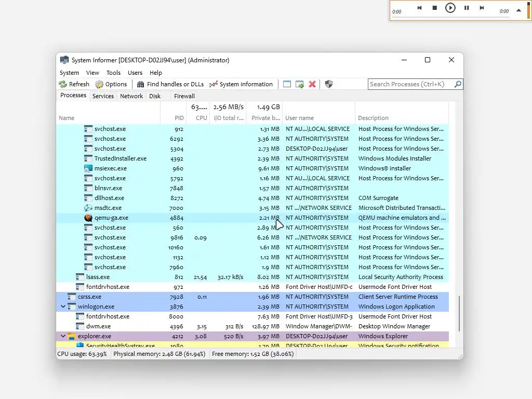The image size is (532, 399).
Task: Click the TrustedInstaller.exe process icon
Action: (x=88, y=158)
